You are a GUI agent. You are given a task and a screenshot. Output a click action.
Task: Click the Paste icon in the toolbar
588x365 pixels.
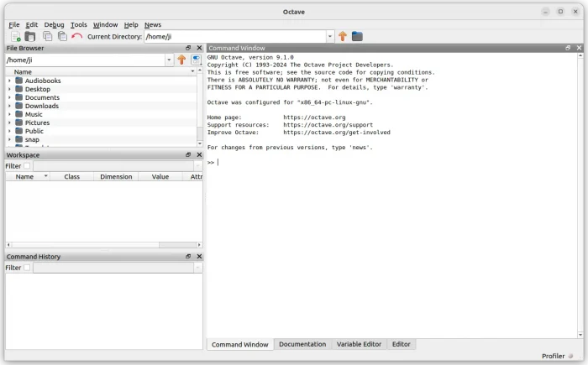point(62,36)
